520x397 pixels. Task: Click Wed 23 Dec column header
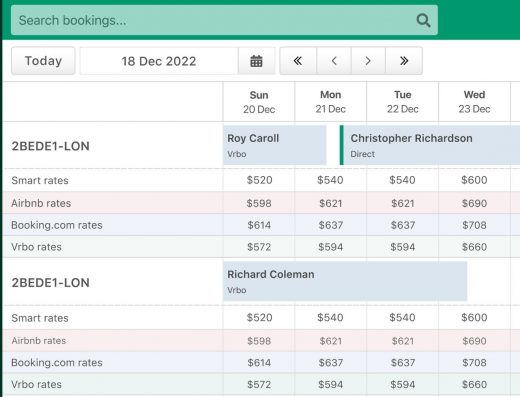[474, 102]
